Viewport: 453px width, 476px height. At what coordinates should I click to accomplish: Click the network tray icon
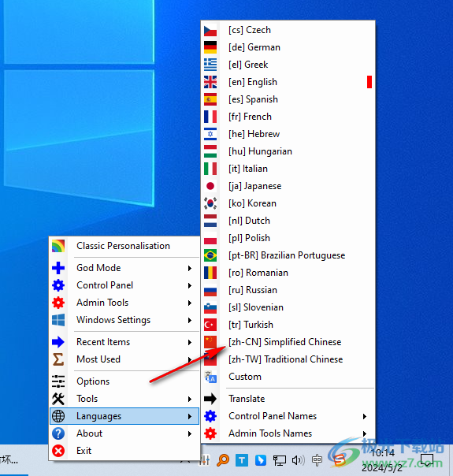[x=280, y=460]
